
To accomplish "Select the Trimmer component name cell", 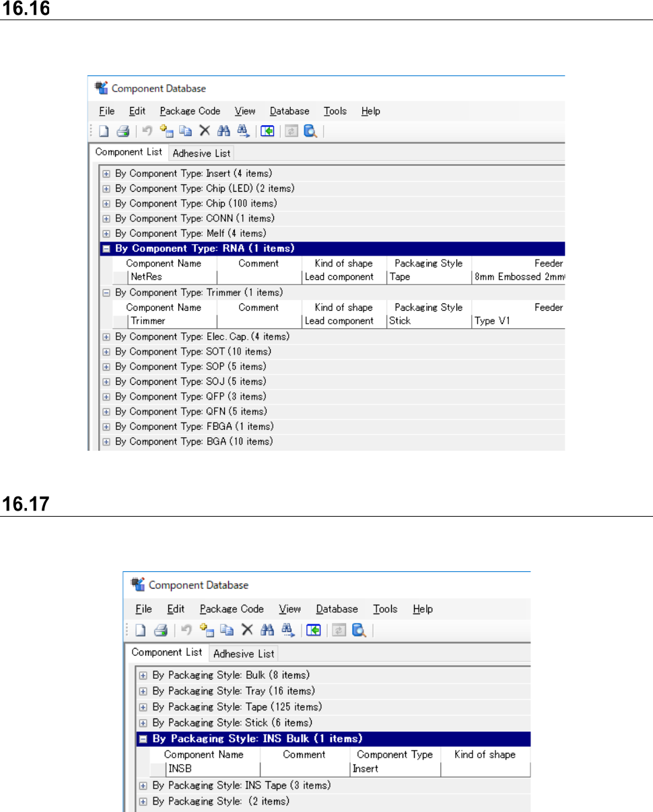I will tap(172, 321).
